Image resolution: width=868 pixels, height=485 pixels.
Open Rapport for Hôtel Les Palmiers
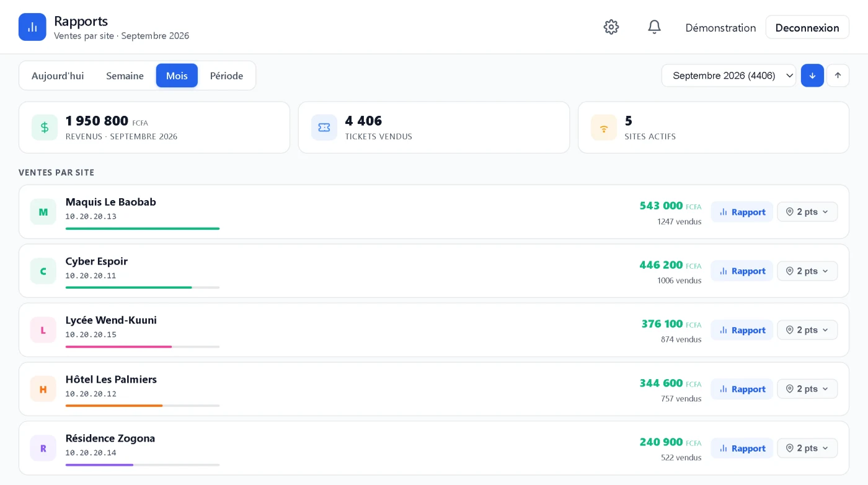(742, 389)
